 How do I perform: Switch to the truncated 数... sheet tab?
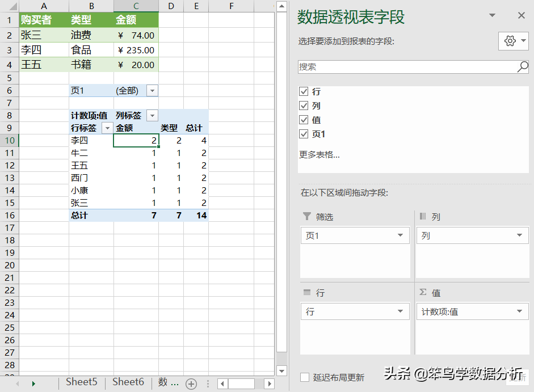pyautogui.click(x=168, y=382)
